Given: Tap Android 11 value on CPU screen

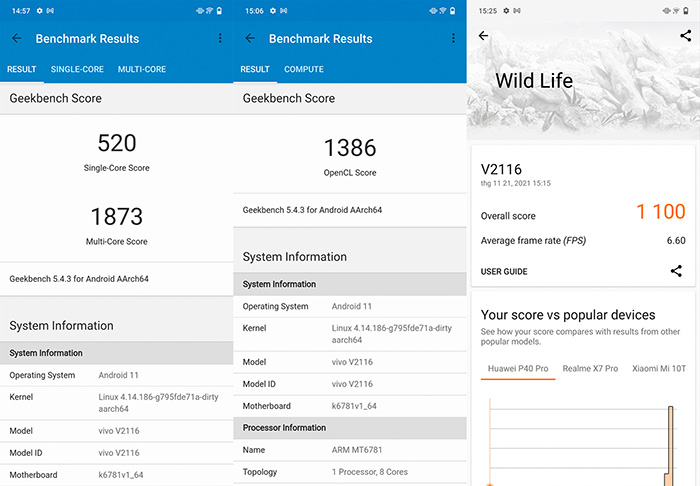Looking at the screenshot, I should pos(118,375).
